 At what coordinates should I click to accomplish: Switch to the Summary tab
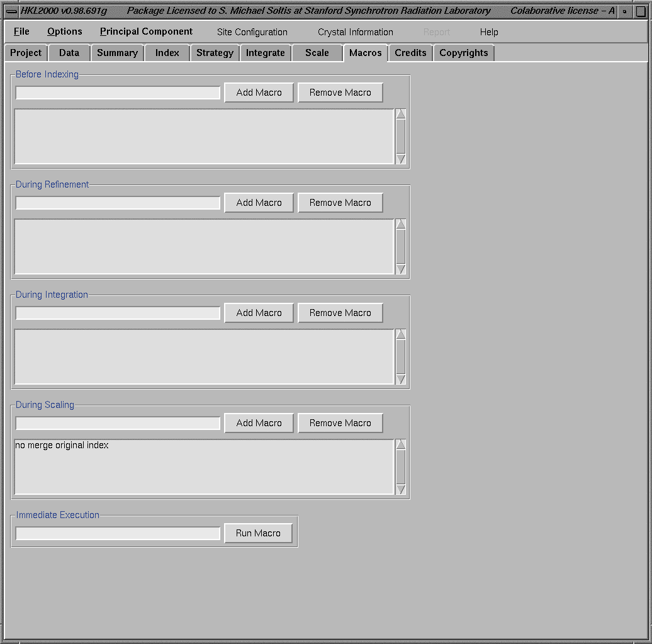click(x=117, y=53)
